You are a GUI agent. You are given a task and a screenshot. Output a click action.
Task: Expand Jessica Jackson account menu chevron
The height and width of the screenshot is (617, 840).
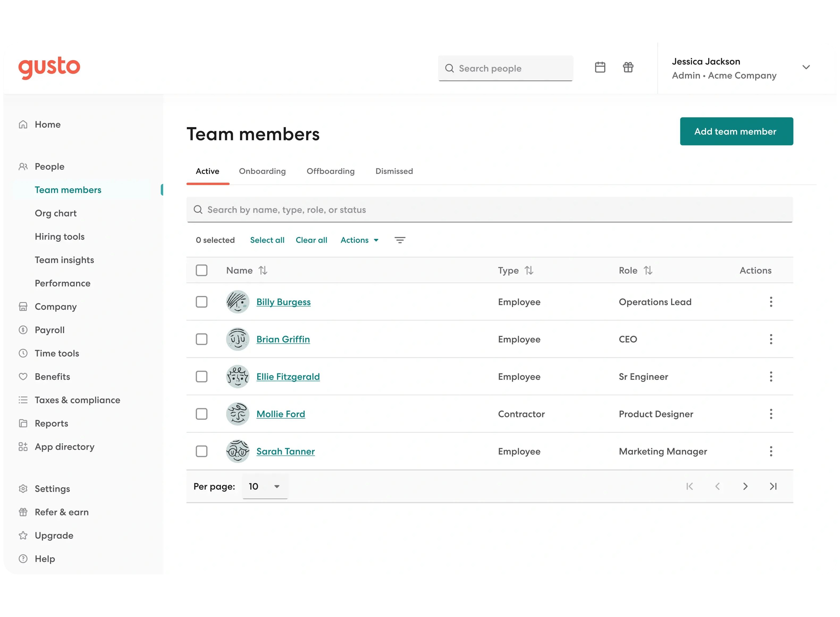pyautogui.click(x=806, y=67)
